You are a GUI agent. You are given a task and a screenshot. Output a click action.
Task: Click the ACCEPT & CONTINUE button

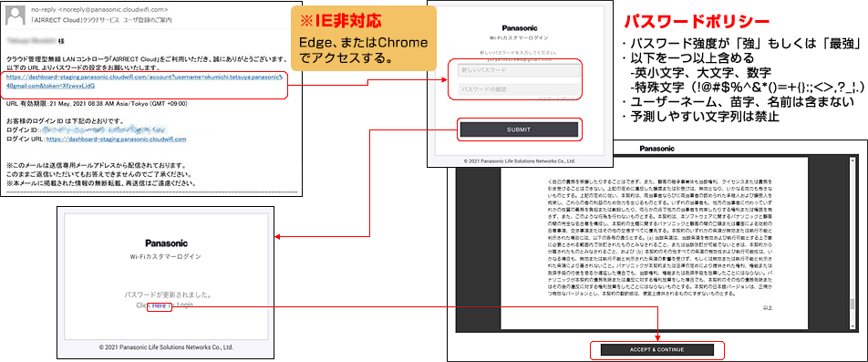(x=657, y=350)
